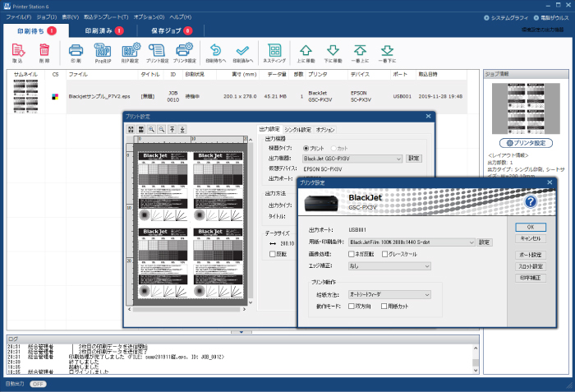
Task: Open help in the BlackJet printer dialog
Action: pos(531,201)
